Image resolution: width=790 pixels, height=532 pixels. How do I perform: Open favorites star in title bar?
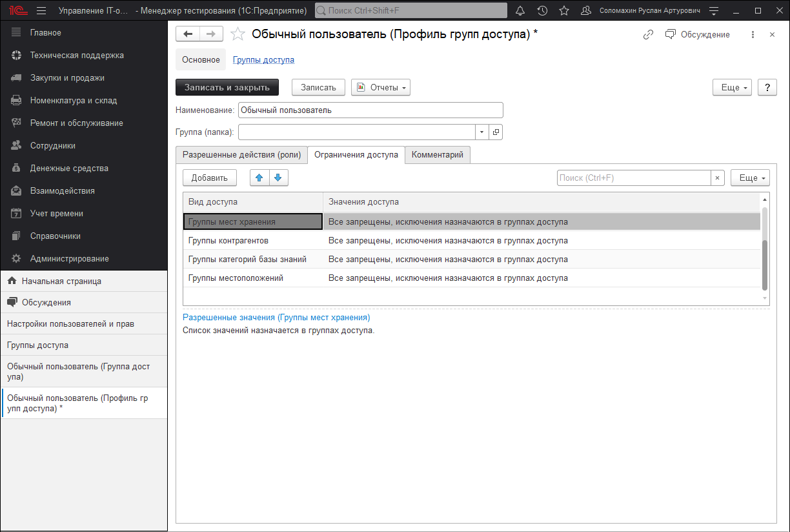563,11
